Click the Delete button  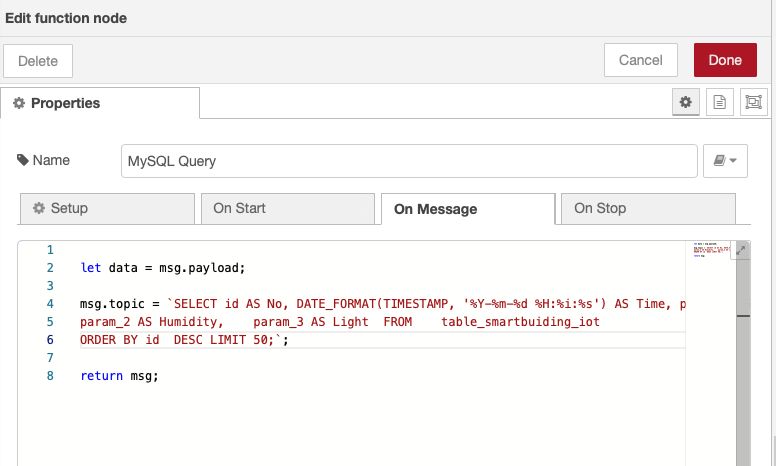point(38,61)
